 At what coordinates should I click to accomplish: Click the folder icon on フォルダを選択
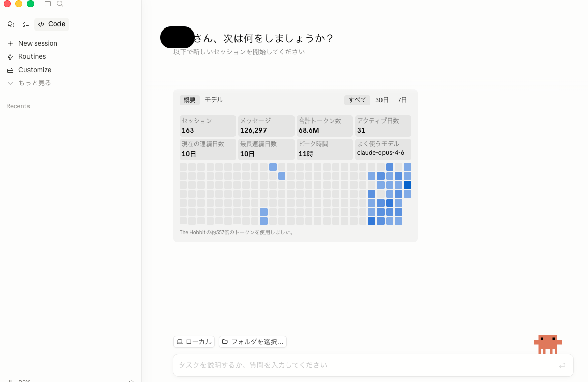225,341
